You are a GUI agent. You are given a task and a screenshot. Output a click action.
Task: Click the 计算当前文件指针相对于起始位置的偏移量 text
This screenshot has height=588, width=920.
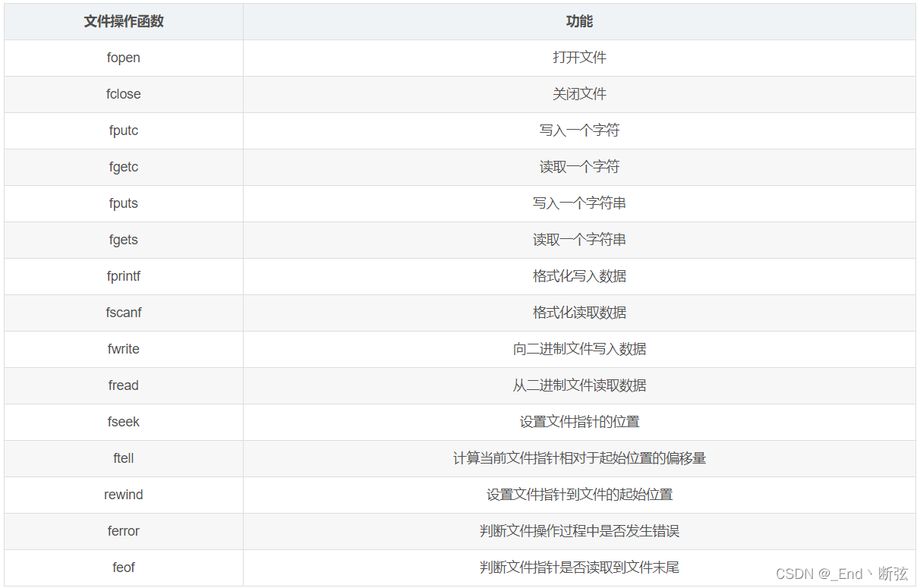coord(579,458)
